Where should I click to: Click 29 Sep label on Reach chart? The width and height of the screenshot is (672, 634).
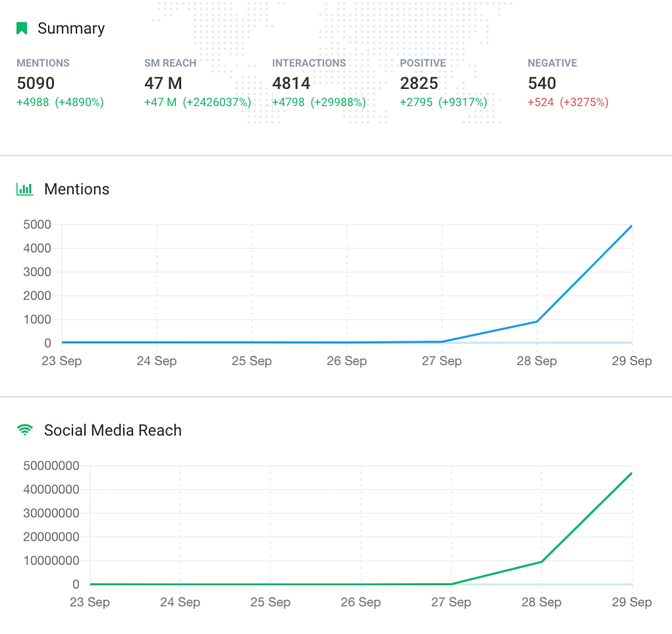tap(632, 602)
